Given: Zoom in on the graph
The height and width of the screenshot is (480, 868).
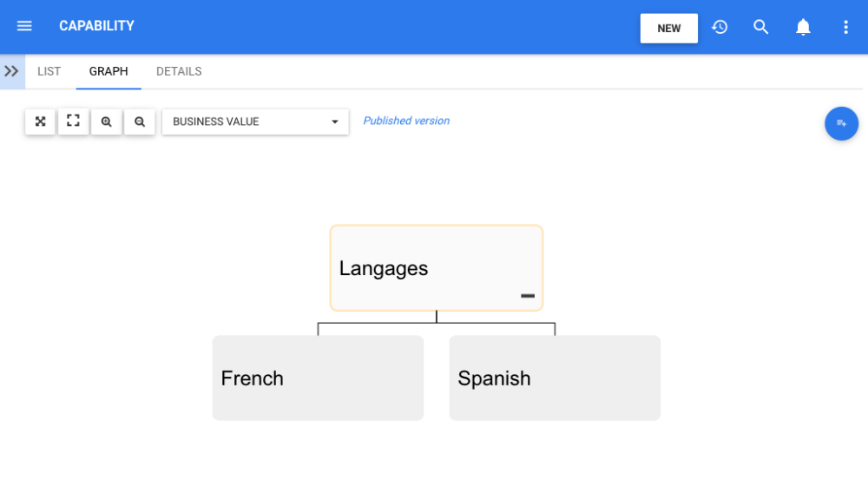Looking at the screenshot, I should (x=106, y=122).
